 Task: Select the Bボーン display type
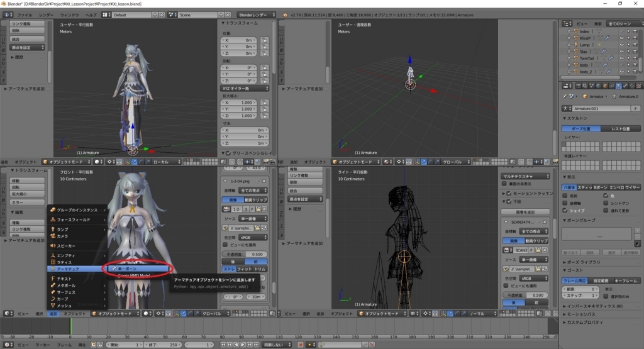point(600,187)
